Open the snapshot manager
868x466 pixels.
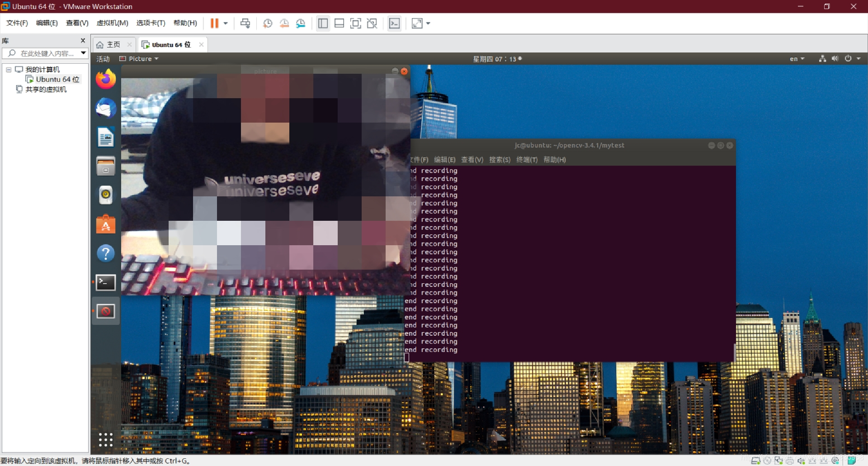pos(301,23)
